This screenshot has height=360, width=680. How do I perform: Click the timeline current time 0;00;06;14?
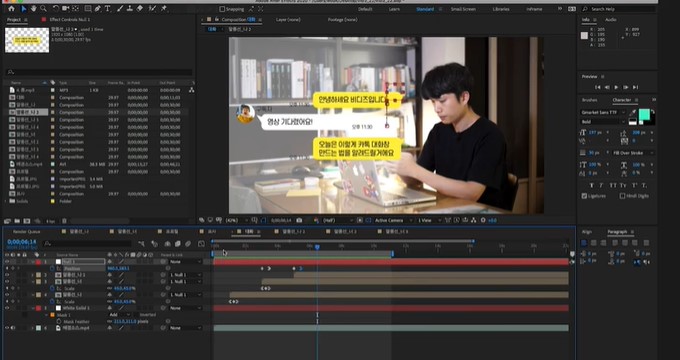pos(22,242)
